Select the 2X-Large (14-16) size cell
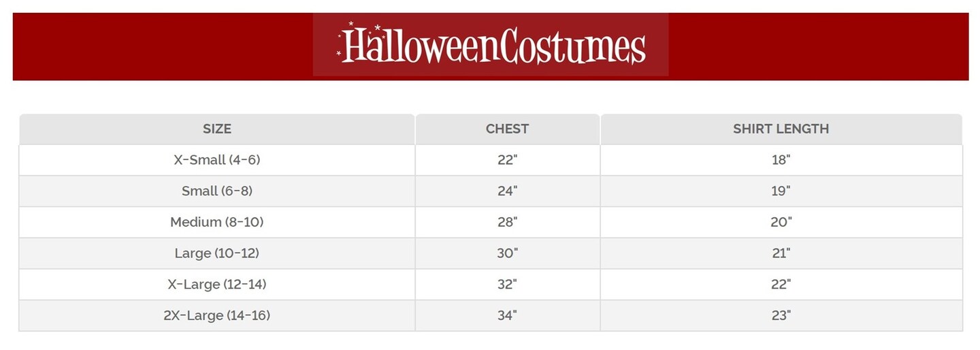Image resolution: width=980 pixels, height=350 pixels. [x=217, y=315]
